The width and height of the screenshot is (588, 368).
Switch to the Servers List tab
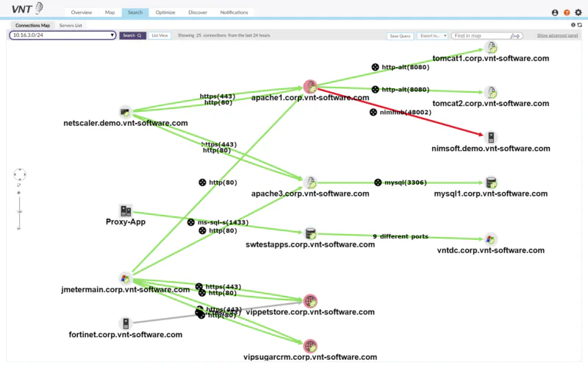71,26
